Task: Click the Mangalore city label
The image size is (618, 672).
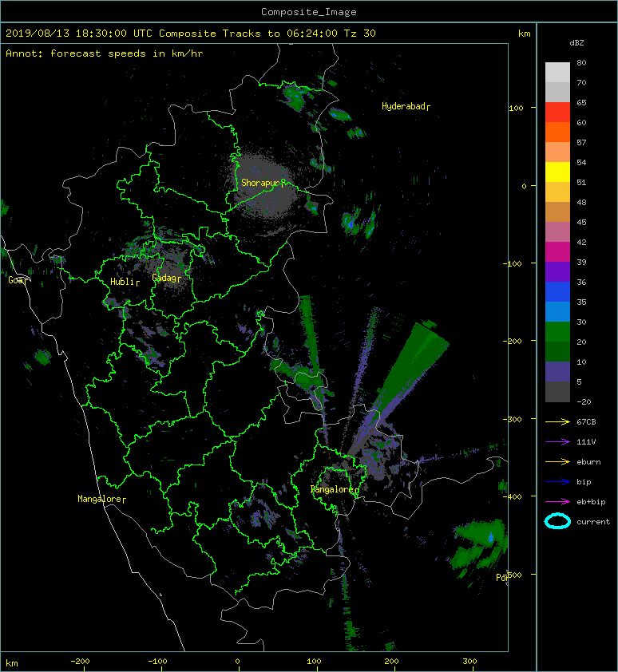Action: pos(100,499)
